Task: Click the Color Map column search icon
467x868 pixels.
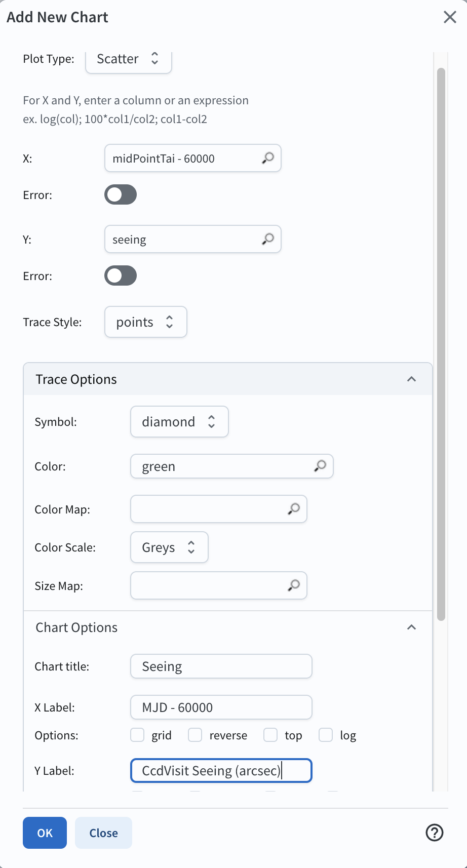Action: pyautogui.click(x=294, y=509)
